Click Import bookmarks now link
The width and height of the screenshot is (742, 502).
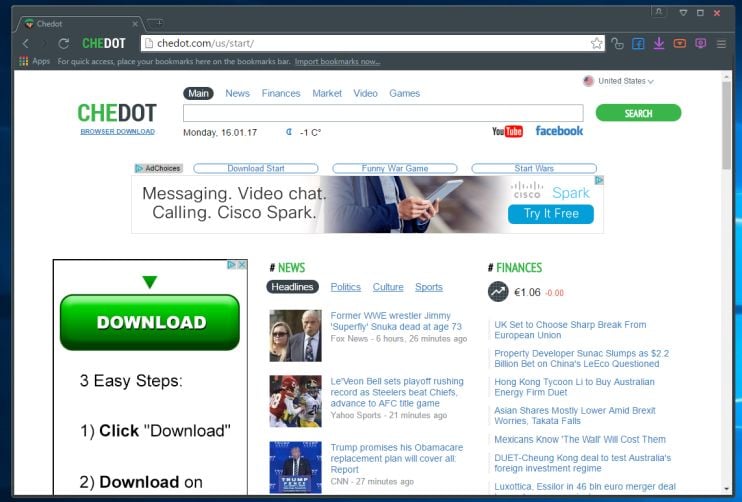tap(337, 62)
